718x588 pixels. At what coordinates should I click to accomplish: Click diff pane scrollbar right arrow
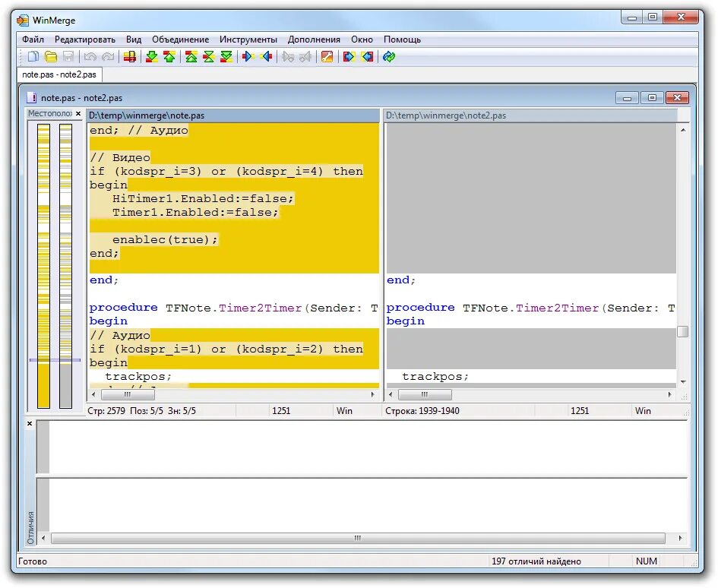click(680, 538)
